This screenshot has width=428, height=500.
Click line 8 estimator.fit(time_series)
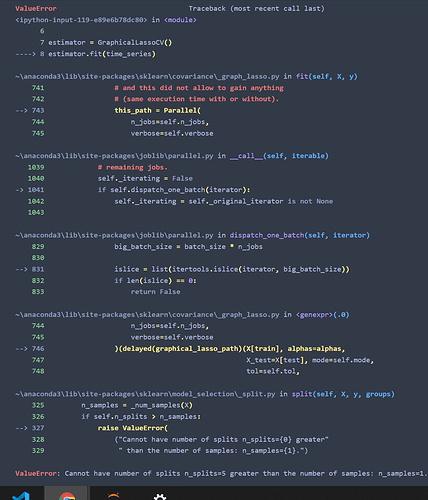tap(102, 54)
